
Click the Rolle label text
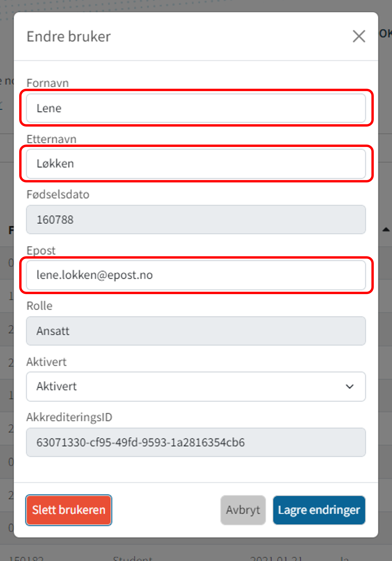[39, 306]
